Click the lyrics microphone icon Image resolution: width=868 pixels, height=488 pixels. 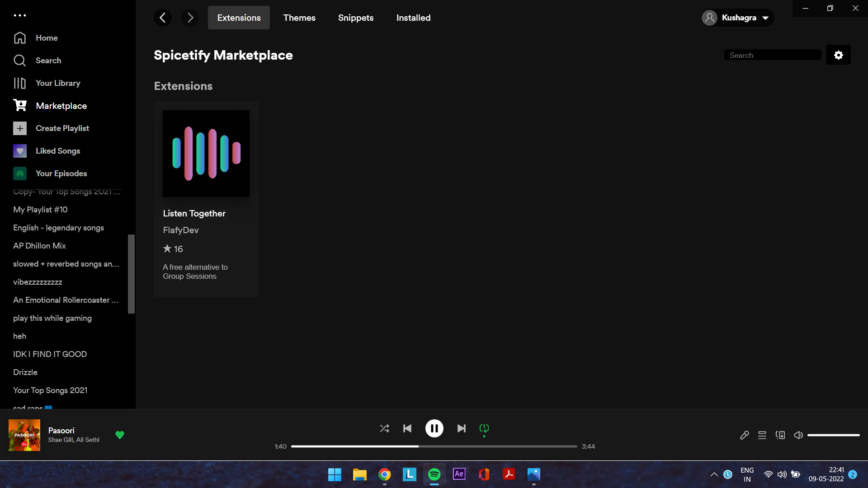[744, 435]
